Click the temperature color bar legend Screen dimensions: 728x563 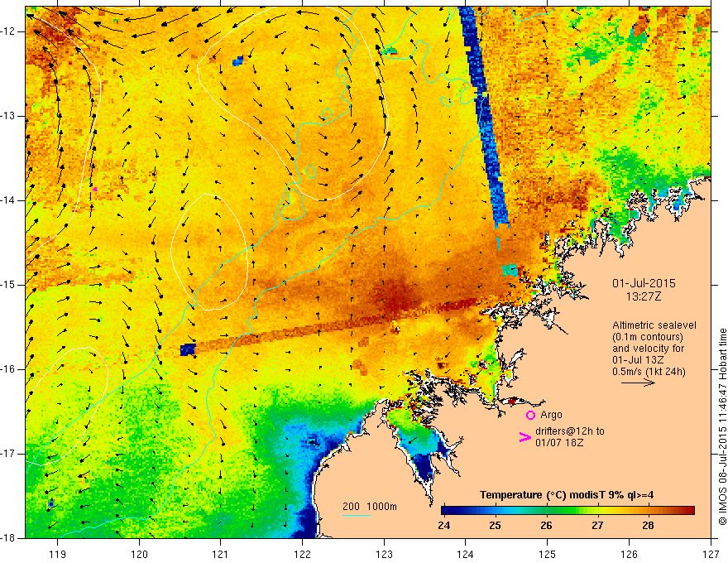pos(568,511)
